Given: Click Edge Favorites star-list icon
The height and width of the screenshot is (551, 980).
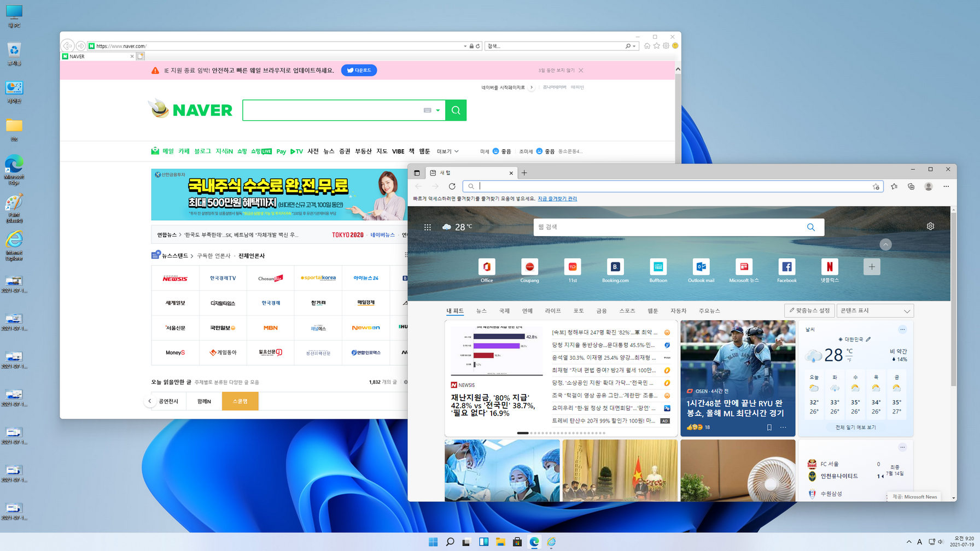Looking at the screenshot, I should 894,186.
